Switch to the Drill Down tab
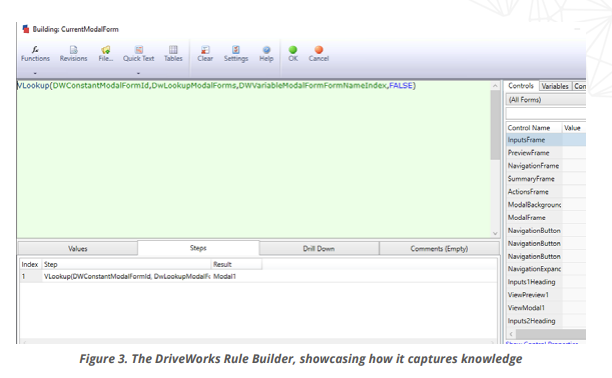Screen dimensions: 612x378 point(318,248)
